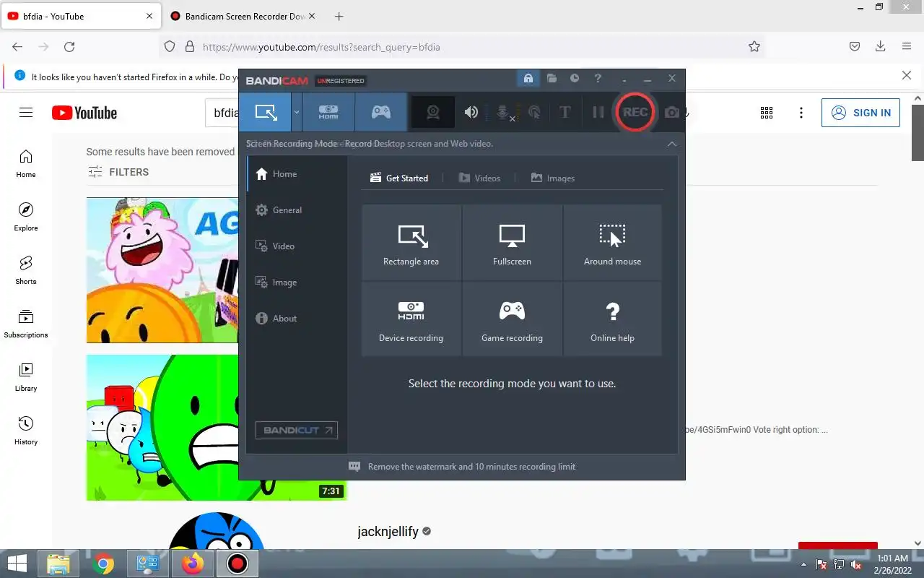Open YouTube History in sidebar
This screenshot has width=924, height=578.
(26, 431)
